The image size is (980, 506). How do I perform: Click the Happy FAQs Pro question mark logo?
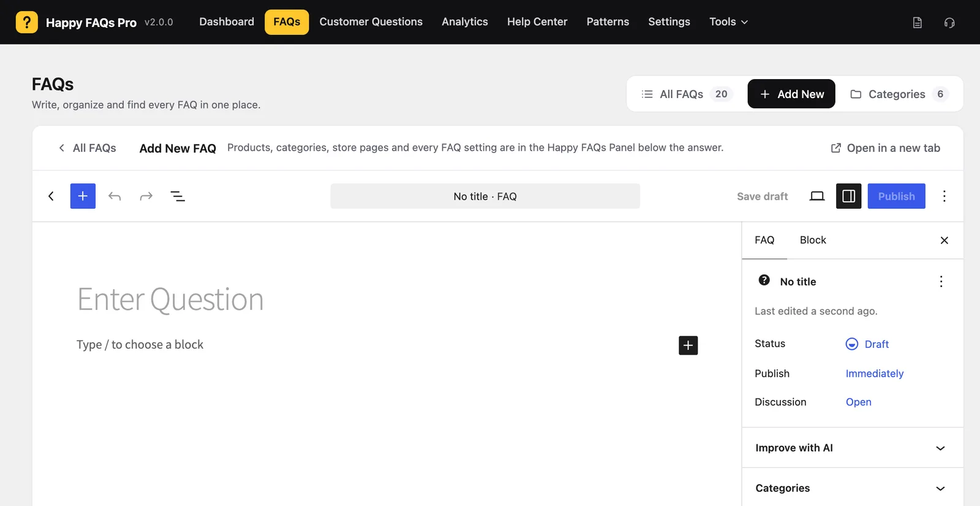pyautogui.click(x=27, y=22)
